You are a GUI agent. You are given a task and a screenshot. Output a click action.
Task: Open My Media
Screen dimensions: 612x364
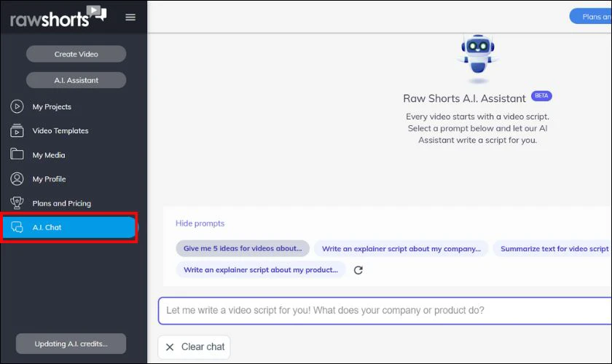tap(48, 155)
